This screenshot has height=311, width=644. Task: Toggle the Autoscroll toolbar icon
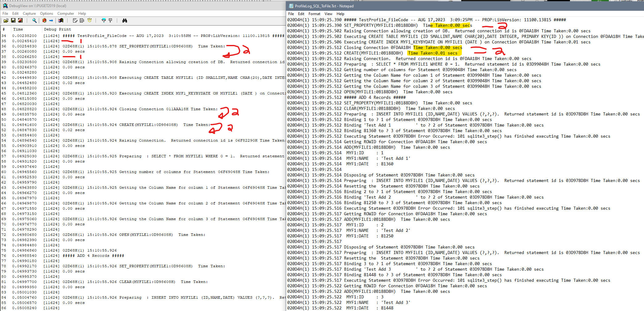82,21
